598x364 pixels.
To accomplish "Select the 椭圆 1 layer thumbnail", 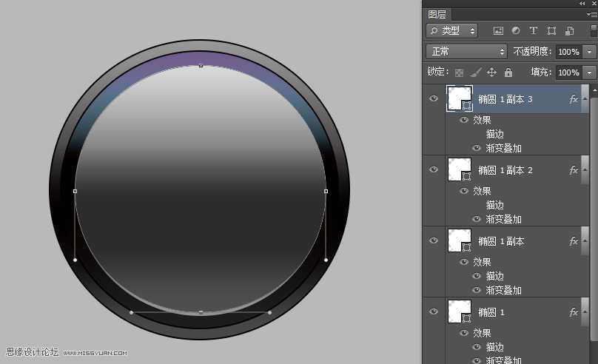I will pos(459,311).
